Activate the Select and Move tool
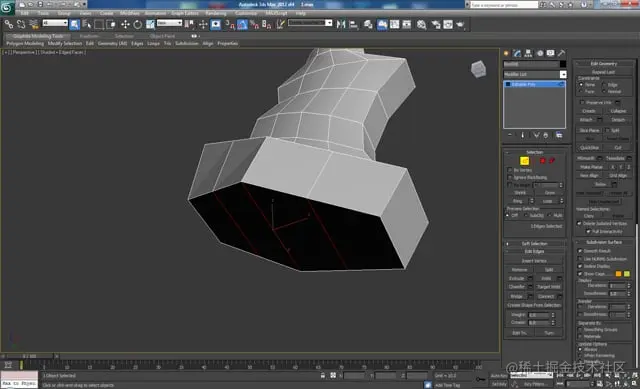Image resolution: width=640 pixels, height=389 pixels. tap(125, 24)
